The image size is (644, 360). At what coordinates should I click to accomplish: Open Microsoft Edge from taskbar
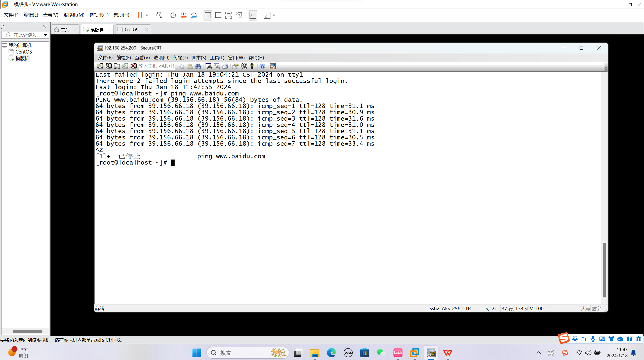(x=331, y=353)
